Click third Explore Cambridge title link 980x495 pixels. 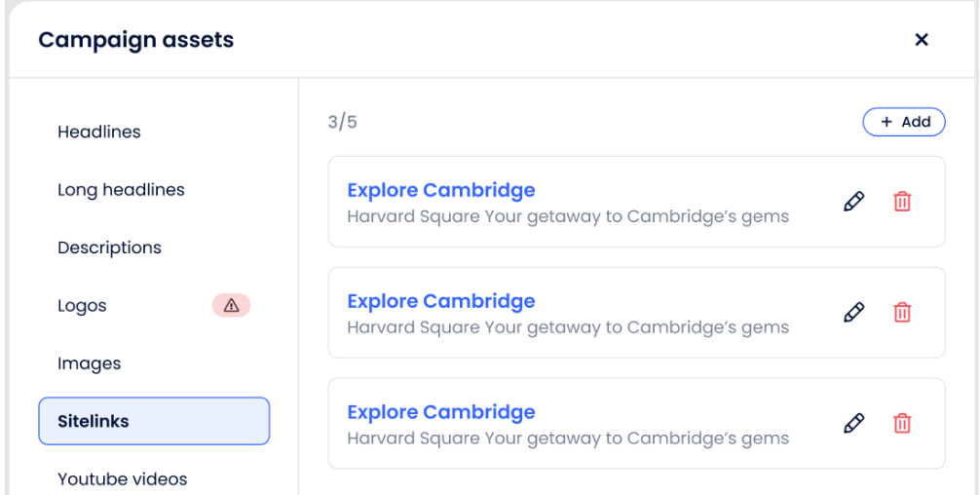(x=440, y=412)
